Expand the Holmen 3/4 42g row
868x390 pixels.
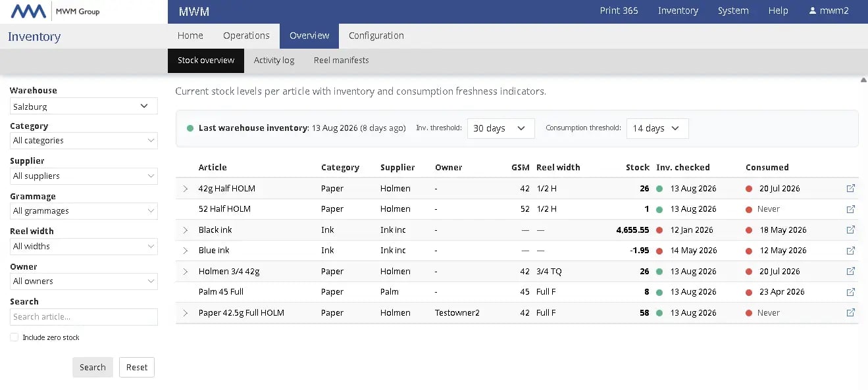click(186, 272)
